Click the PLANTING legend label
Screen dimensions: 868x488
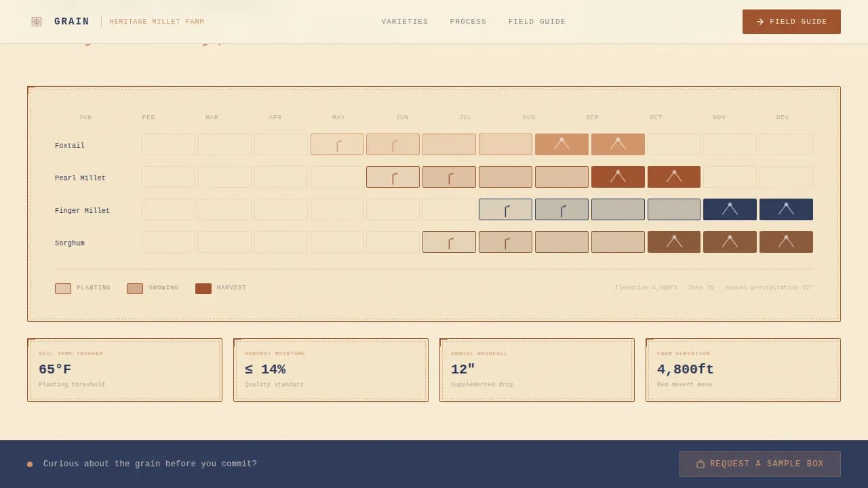pos(94,288)
